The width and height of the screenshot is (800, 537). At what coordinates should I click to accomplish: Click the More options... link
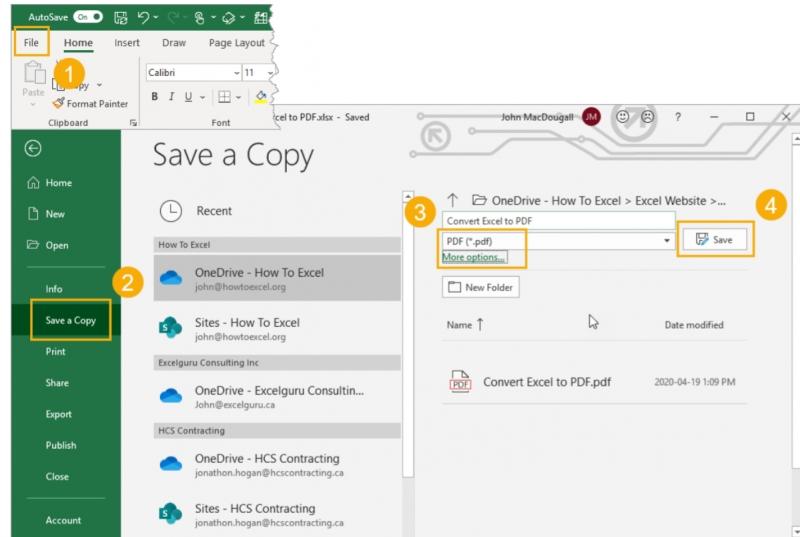(x=473, y=257)
